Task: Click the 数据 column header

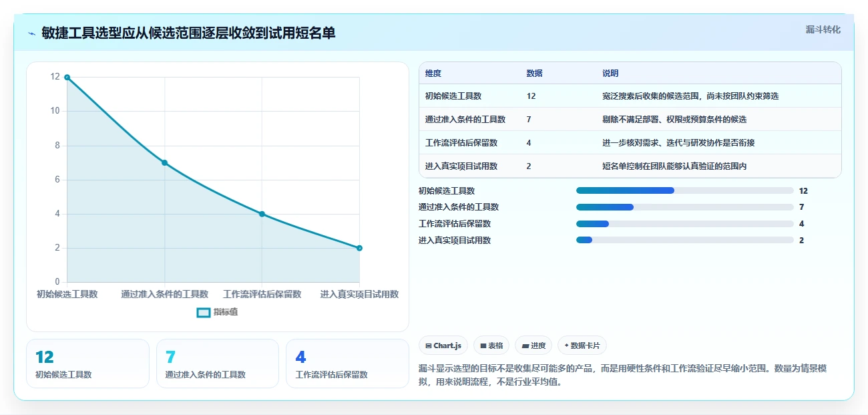Action: coord(534,74)
